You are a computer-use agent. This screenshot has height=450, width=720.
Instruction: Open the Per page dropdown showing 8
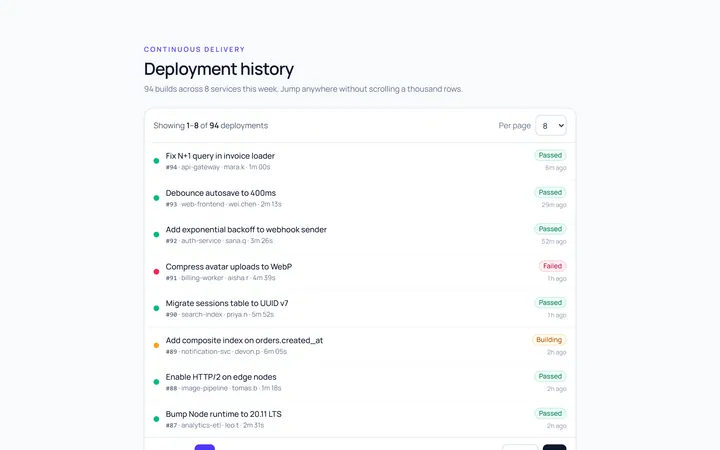click(551, 125)
